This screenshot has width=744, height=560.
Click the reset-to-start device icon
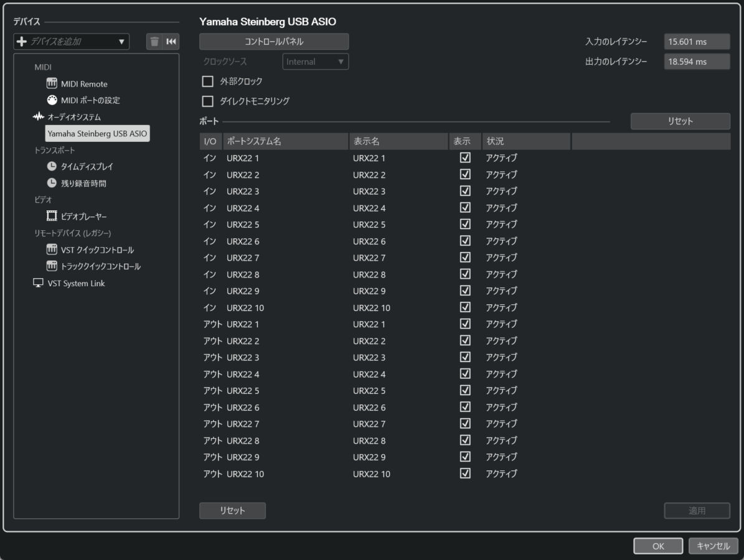click(x=171, y=42)
